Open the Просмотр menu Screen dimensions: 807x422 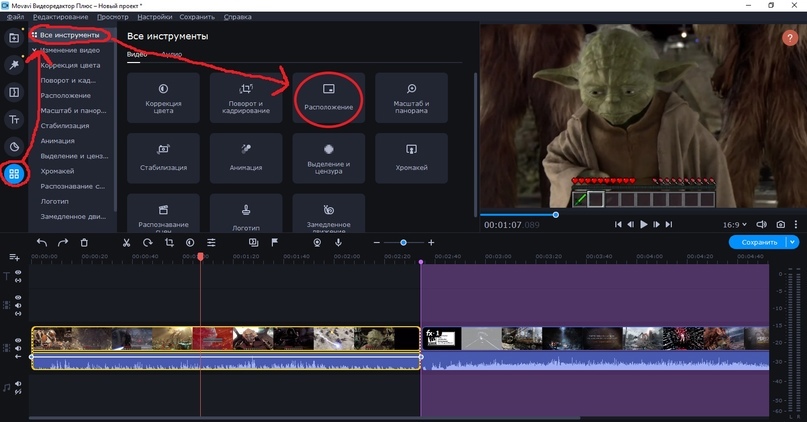pyautogui.click(x=113, y=17)
